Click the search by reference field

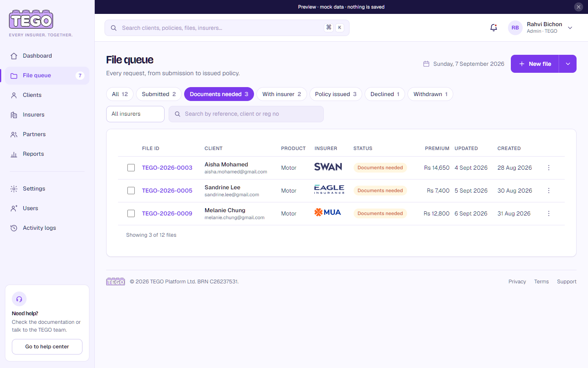246,114
